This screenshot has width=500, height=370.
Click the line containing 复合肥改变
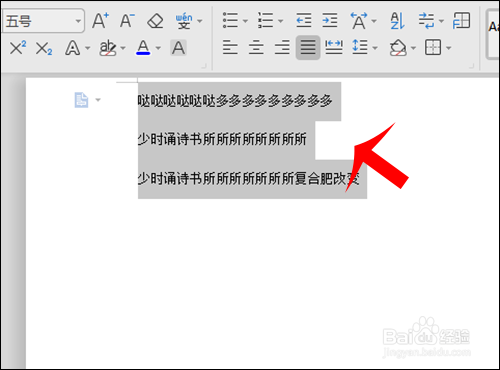click(249, 179)
